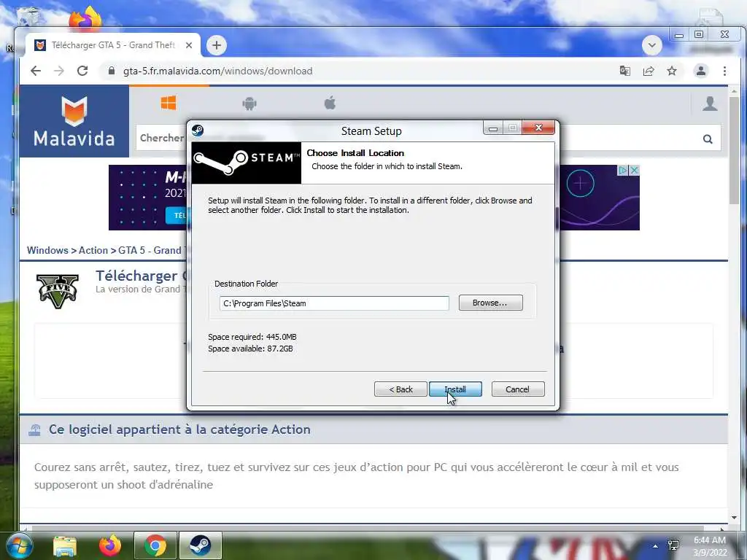Click the Steam logo banner in setup
This screenshot has width=747, height=560.
[247, 163]
